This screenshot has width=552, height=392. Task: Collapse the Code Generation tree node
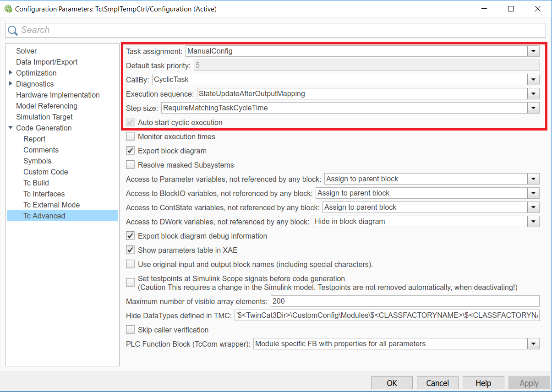[11, 128]
